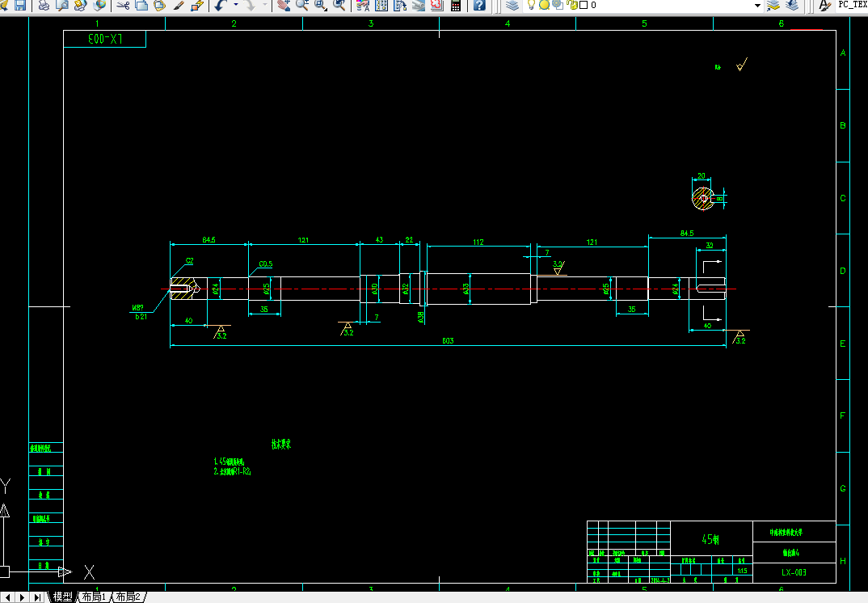868x603 pixels.
Task: Select the Match Properties brush tool
Action: pos(179,5)
